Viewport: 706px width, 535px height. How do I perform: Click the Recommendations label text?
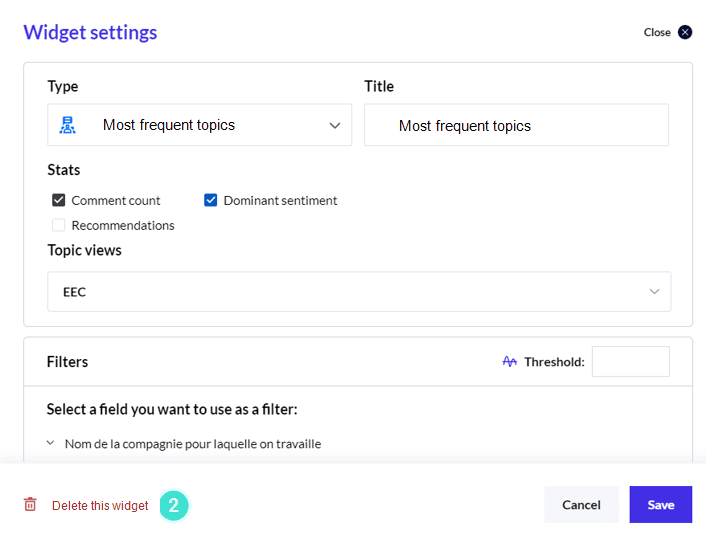[123, 225]
